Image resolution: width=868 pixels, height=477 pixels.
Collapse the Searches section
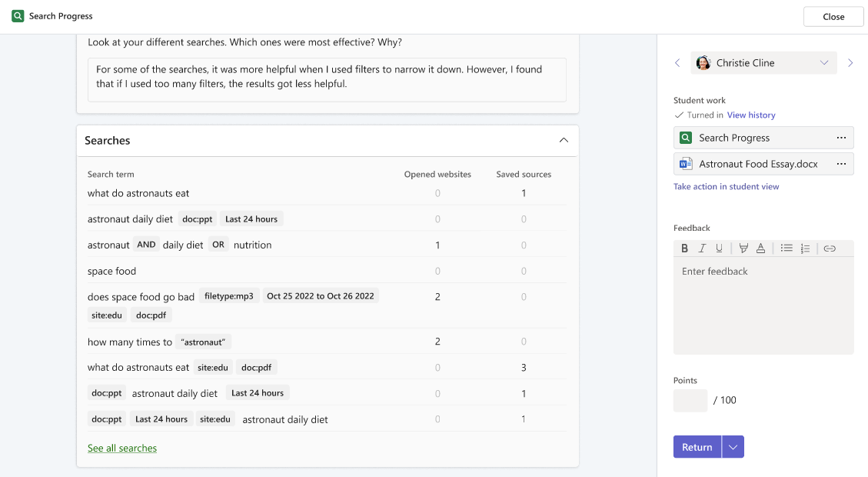(x=564, y=140)
